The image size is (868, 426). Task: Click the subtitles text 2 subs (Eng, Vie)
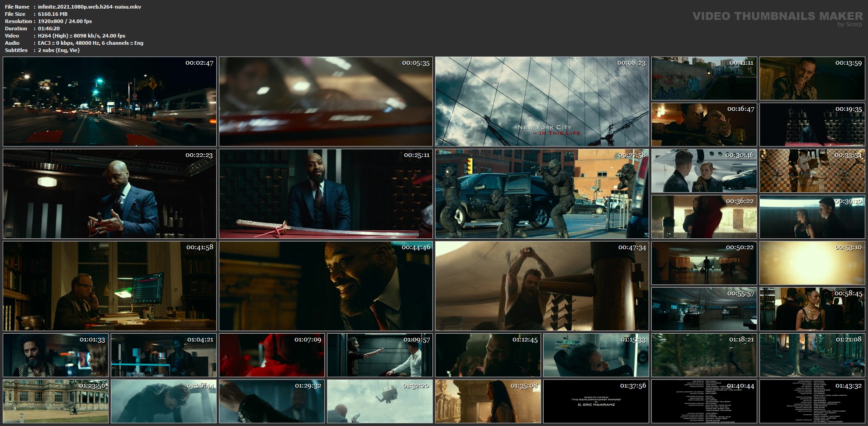[59, 50]
